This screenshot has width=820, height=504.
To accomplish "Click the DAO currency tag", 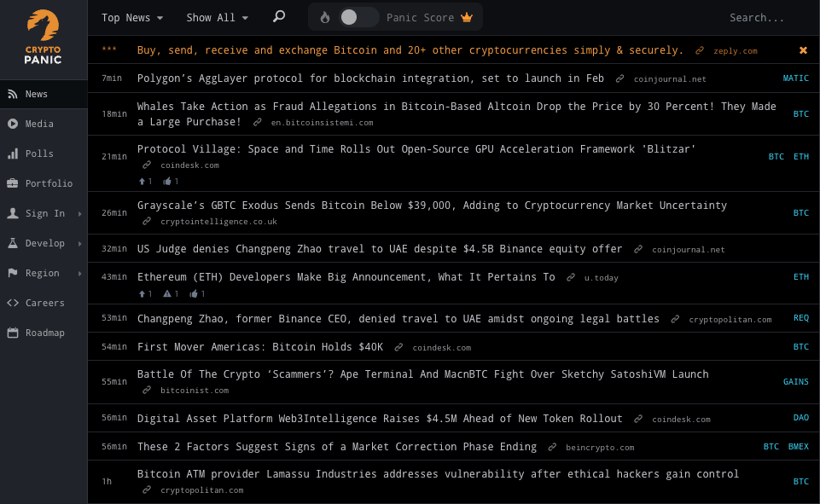I will (800, 418).
